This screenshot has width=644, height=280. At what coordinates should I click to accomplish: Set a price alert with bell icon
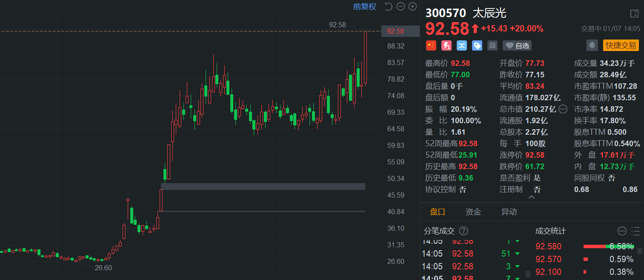[592, 45]
